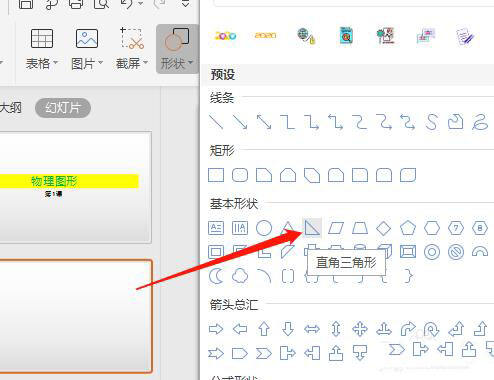Select the right brace shape
Screen dimensions: 494x380
click(409, 276)
